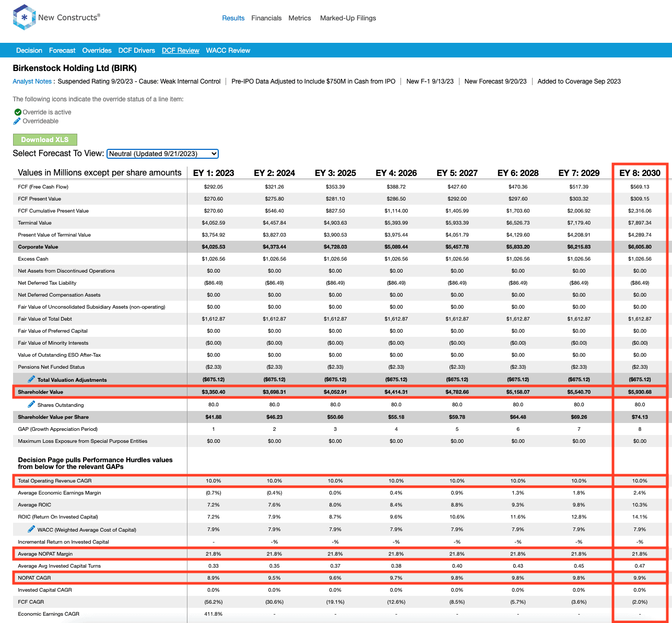672x623 pixels.
Task: Open the Marked-Up Filings tab
Action: [348, 18]
